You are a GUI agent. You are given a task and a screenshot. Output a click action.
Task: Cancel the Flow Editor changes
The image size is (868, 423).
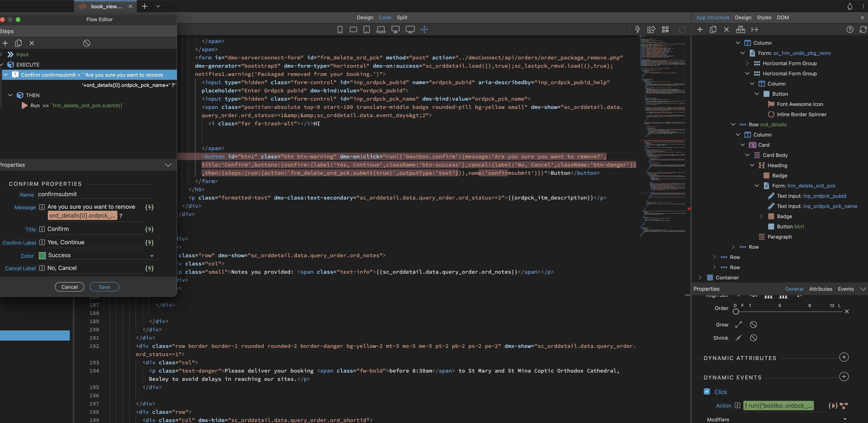point(69,287)
